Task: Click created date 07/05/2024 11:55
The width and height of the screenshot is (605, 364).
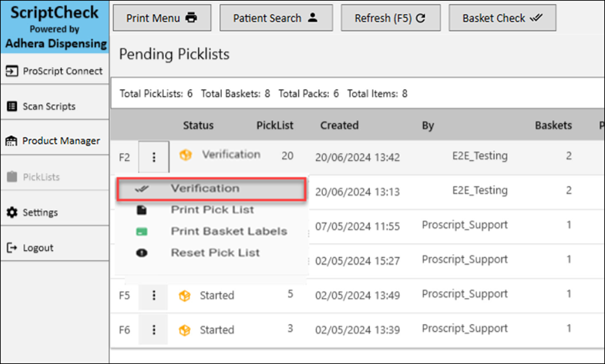Action: [357, 226]
